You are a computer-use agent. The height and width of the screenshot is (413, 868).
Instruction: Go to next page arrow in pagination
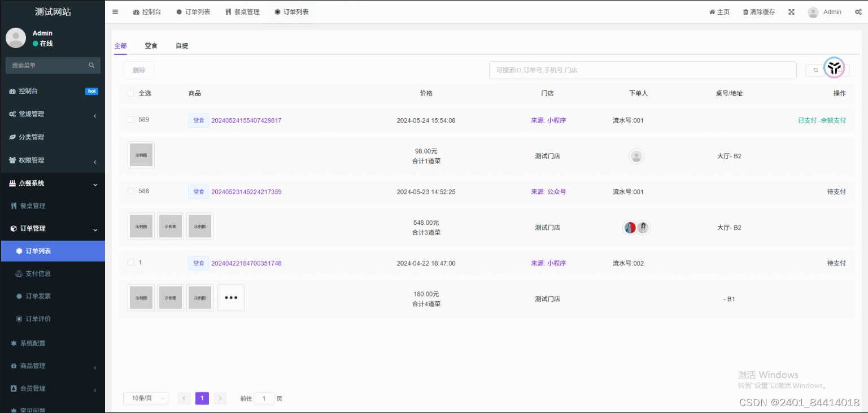(x=220, y=398)
